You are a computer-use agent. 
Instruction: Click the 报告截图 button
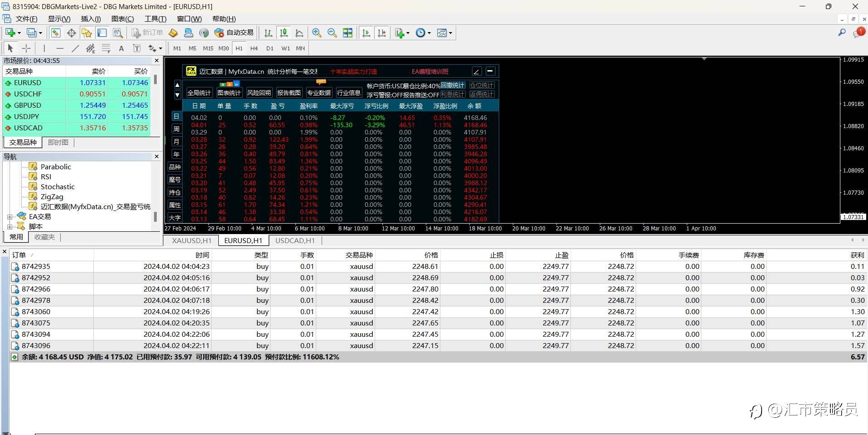click(x=289, y=93)
